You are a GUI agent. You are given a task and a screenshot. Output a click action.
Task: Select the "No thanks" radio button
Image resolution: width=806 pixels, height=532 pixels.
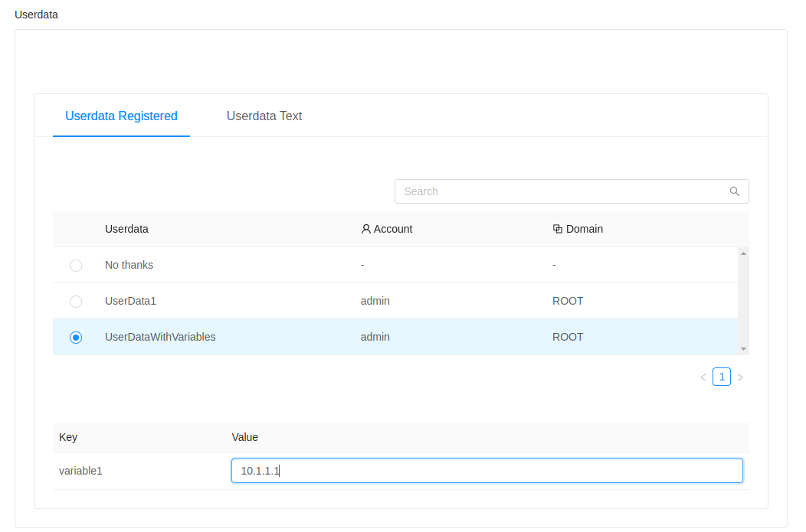tap(76, 266)
